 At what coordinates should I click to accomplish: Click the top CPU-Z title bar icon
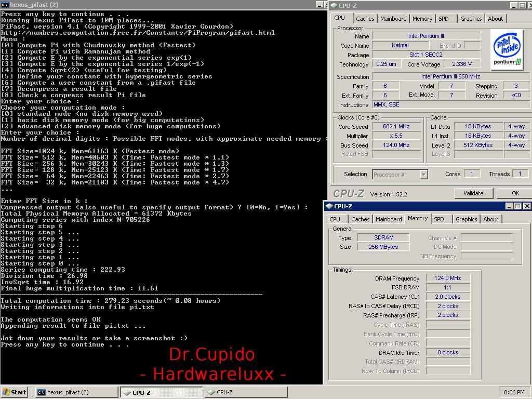pyautogui.click(x=334, y=5)
